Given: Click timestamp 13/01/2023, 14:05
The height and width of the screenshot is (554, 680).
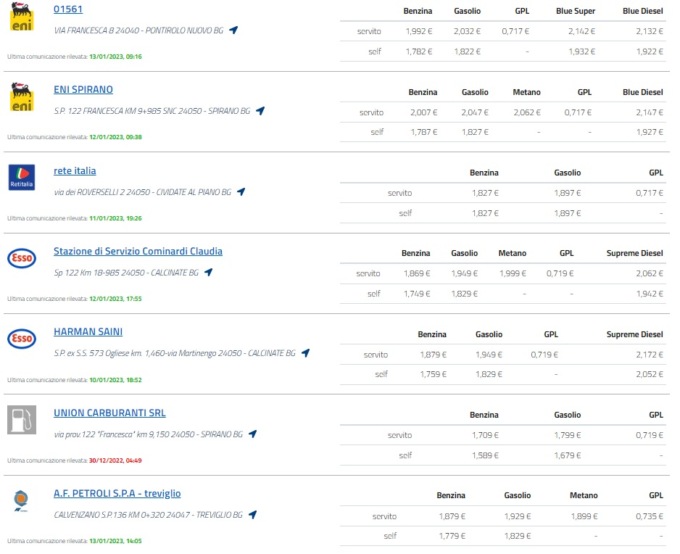Looking at the screenshot, I should pos(115,541).
